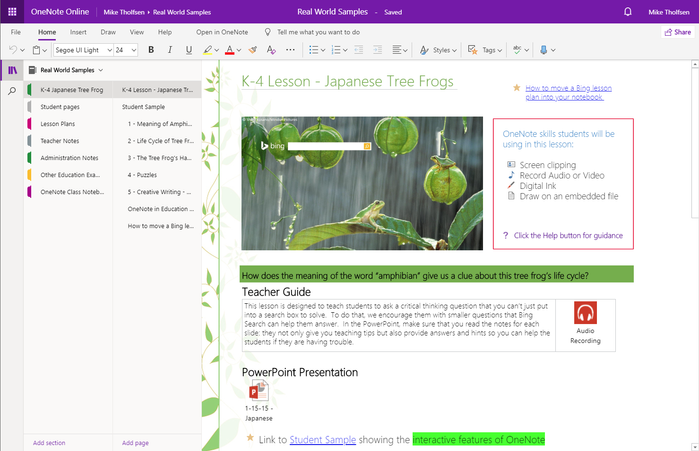
Task: Switch to the Insert tab
Action: coord(78,32)
